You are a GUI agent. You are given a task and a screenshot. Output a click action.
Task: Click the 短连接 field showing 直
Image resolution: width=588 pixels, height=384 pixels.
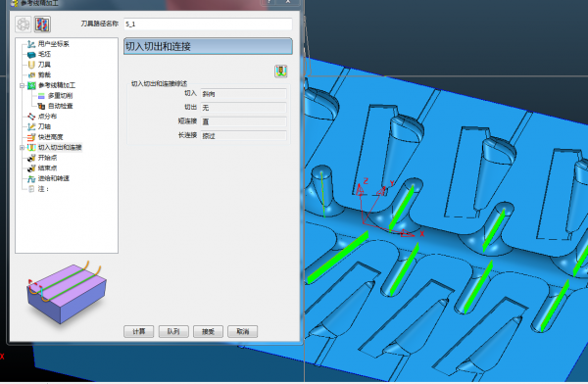click(x=244, y=121)
